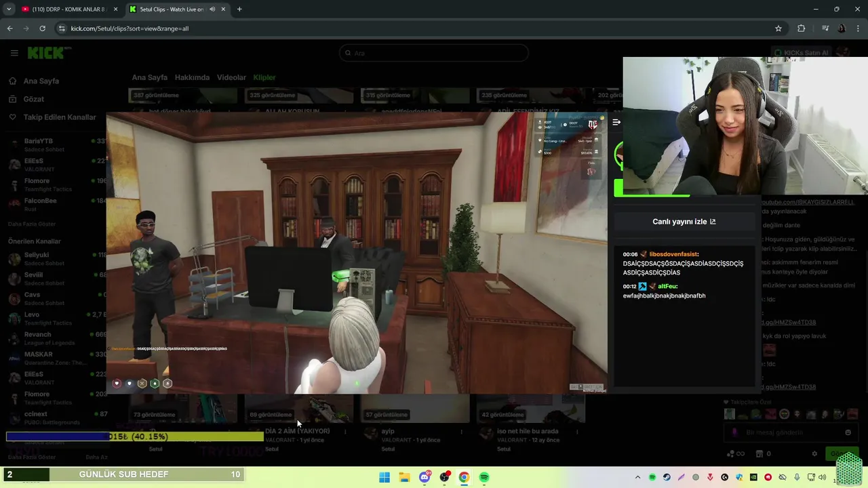868x488 pixels.
Task: Open the emoji picker in chat input
Action: coord(848,432)
